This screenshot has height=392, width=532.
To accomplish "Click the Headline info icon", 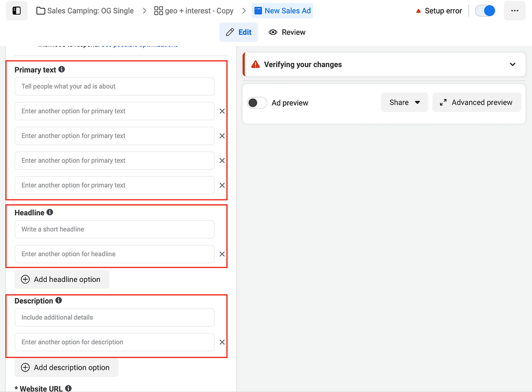I will (50, 213).
